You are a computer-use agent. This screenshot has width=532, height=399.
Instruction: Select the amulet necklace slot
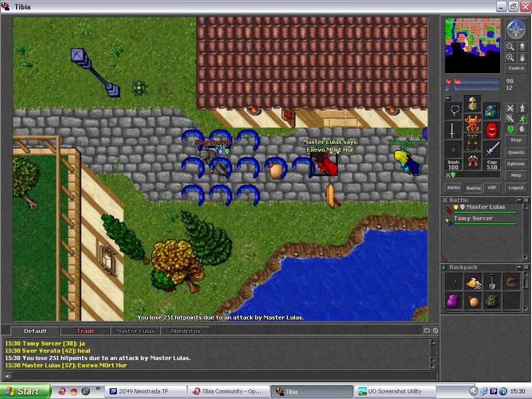(x=454, y=111)
